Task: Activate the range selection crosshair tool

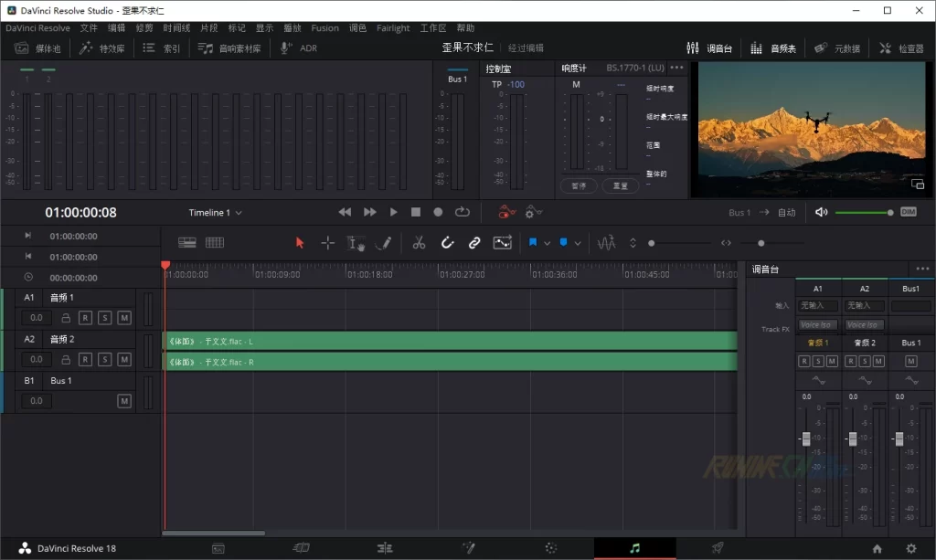Action: 327,243
